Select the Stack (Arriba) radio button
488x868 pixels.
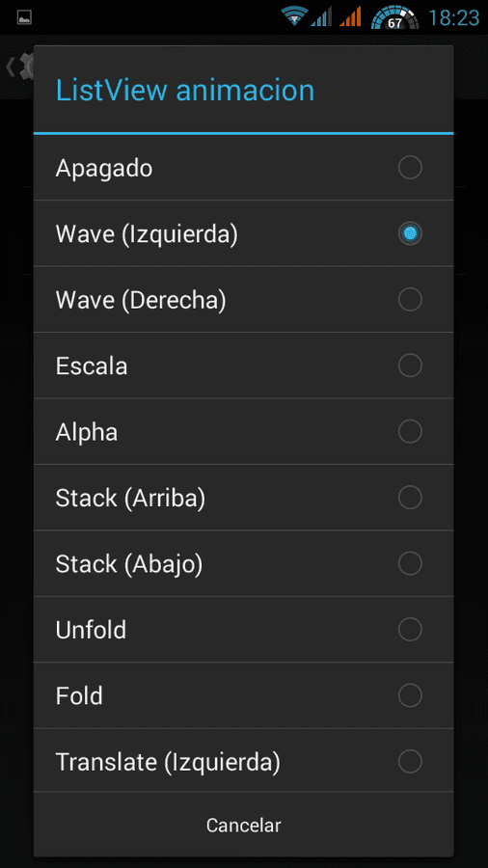click(410, 497)
